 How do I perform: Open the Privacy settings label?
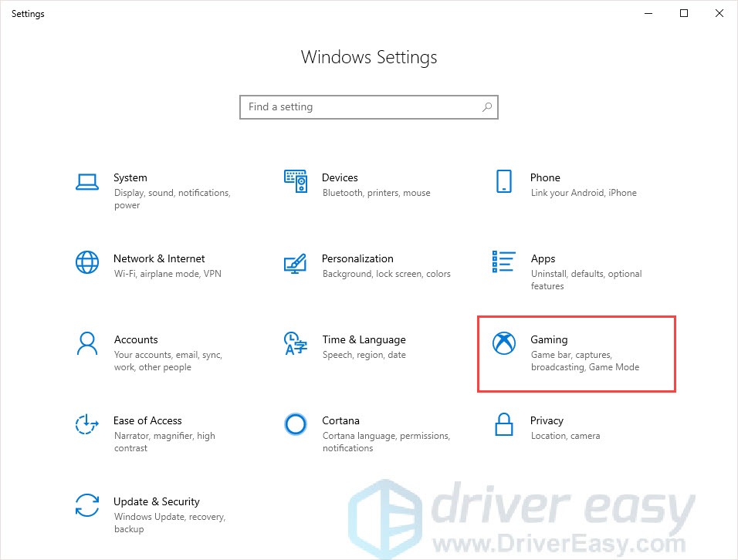(x=547, y=420)
